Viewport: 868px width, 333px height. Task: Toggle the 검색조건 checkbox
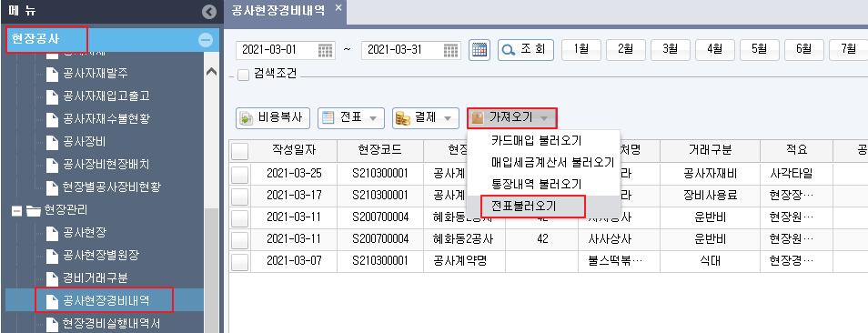243,76
